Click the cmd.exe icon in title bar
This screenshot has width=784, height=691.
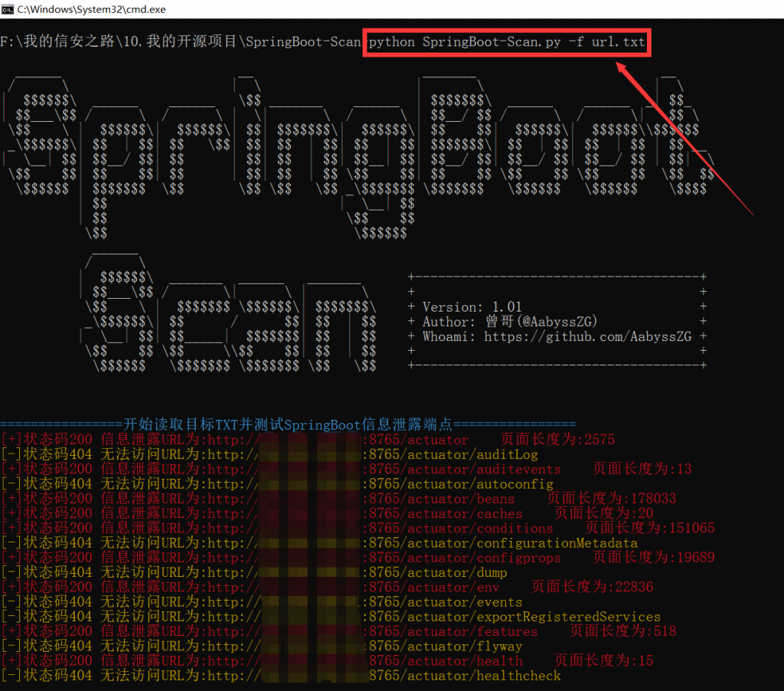(x=7, y=9)
